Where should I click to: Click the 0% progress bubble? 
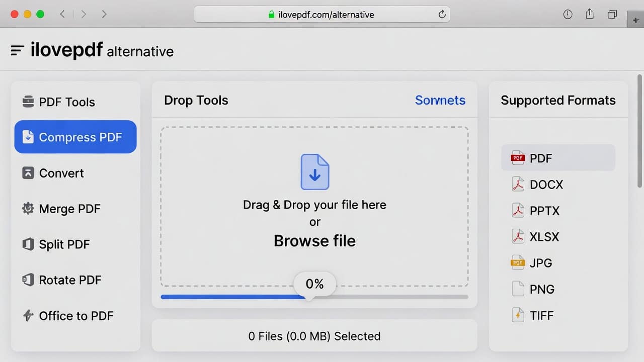click(x=314, y=284)
